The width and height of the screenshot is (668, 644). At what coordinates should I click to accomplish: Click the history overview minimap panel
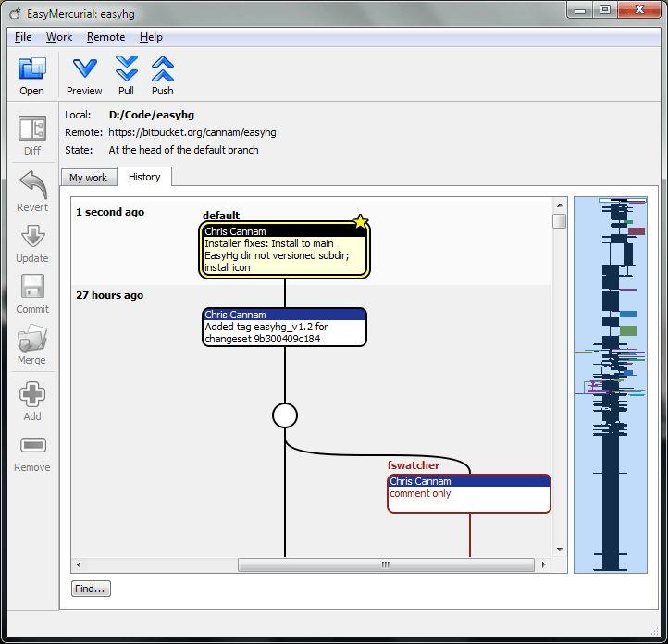(610, 384)
